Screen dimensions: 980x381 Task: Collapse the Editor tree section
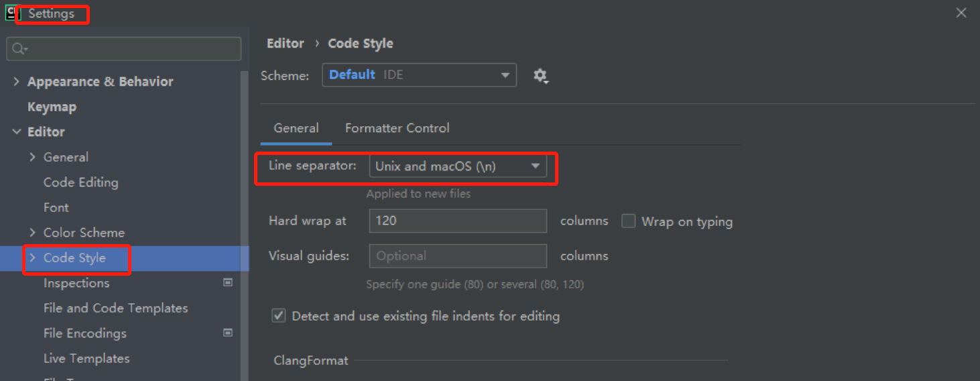tap(17, 132)
